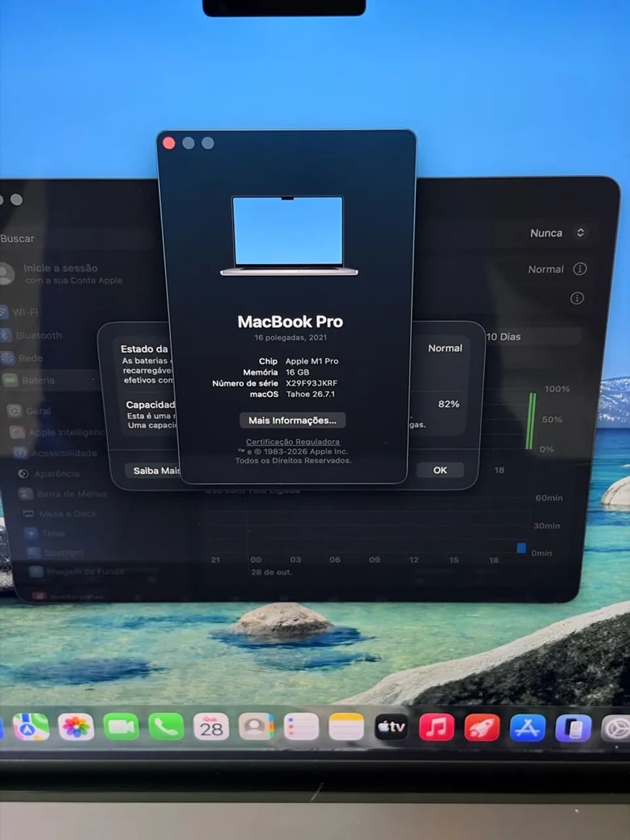This screenshot has width=630, height=840.
Task: Open the Nunca popup menu
Action: point(558,233)
